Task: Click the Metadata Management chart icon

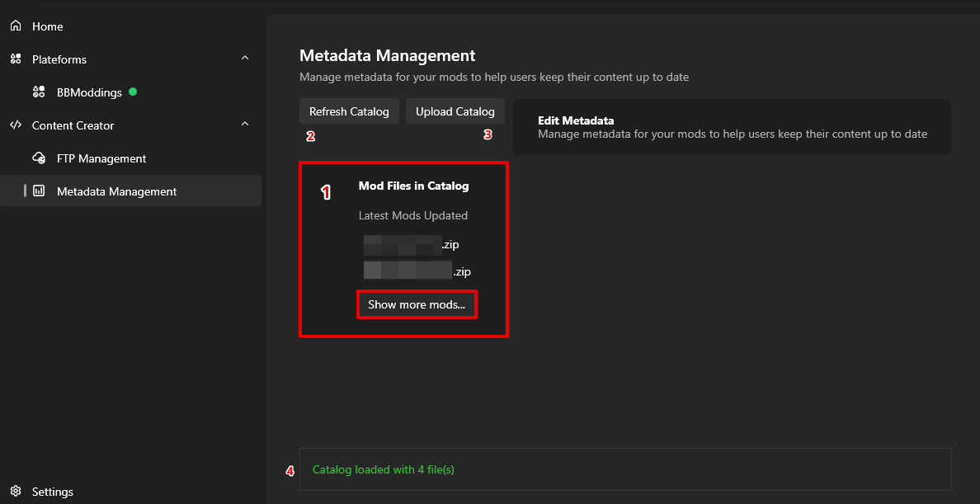Action: tap(39, 191)
